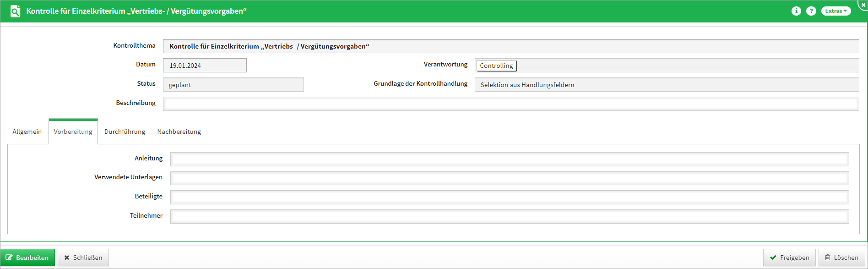Click the Datum field showing 19.01.2024
Screen dimensions: 868x269
205,66
